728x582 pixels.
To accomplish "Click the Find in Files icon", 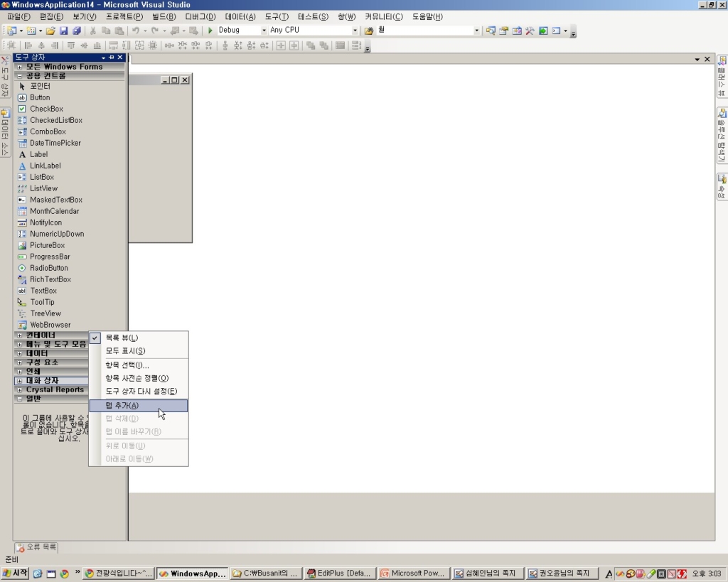I will click(x=369, y=31).
